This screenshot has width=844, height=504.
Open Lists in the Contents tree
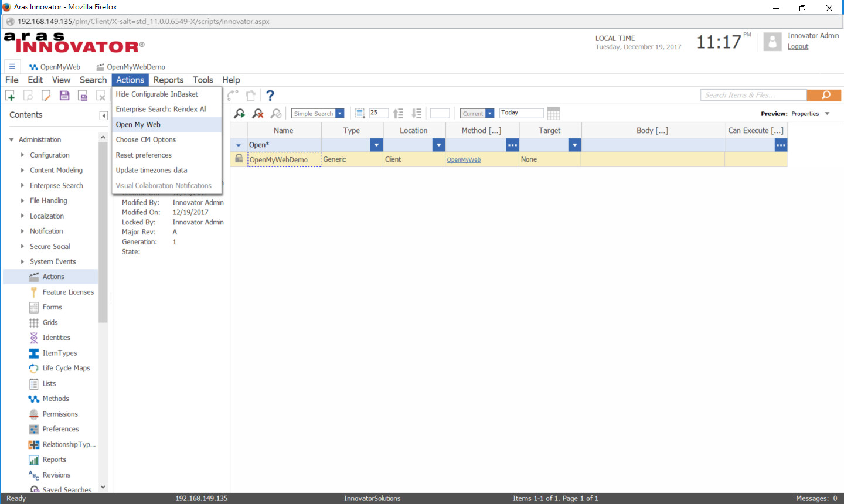click(x=49, y=383)
